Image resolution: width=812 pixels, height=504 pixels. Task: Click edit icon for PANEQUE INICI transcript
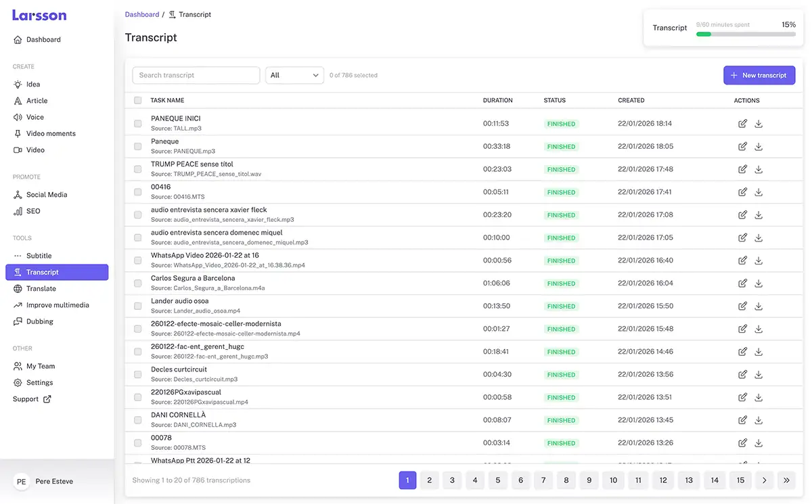(x=742, y=124)
